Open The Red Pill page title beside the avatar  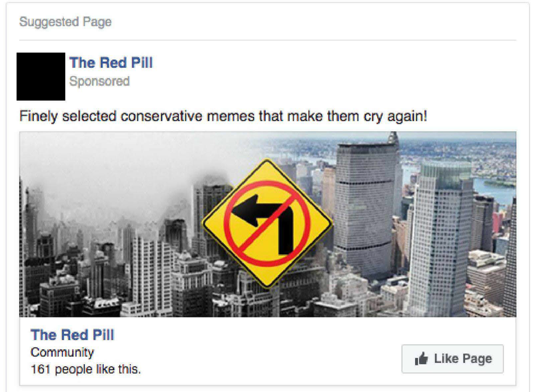click(111, 63)
